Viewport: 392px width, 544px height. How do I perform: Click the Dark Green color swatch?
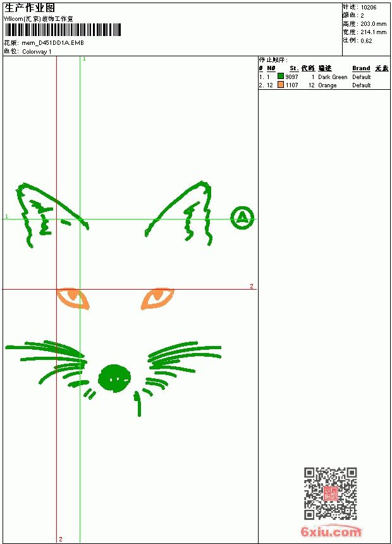tap(281, 76)
